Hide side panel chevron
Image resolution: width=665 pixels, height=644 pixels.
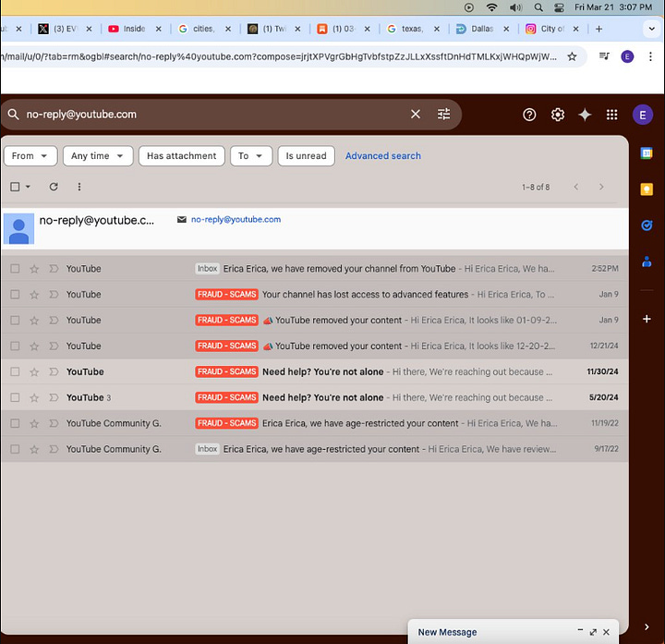[647, 626]
